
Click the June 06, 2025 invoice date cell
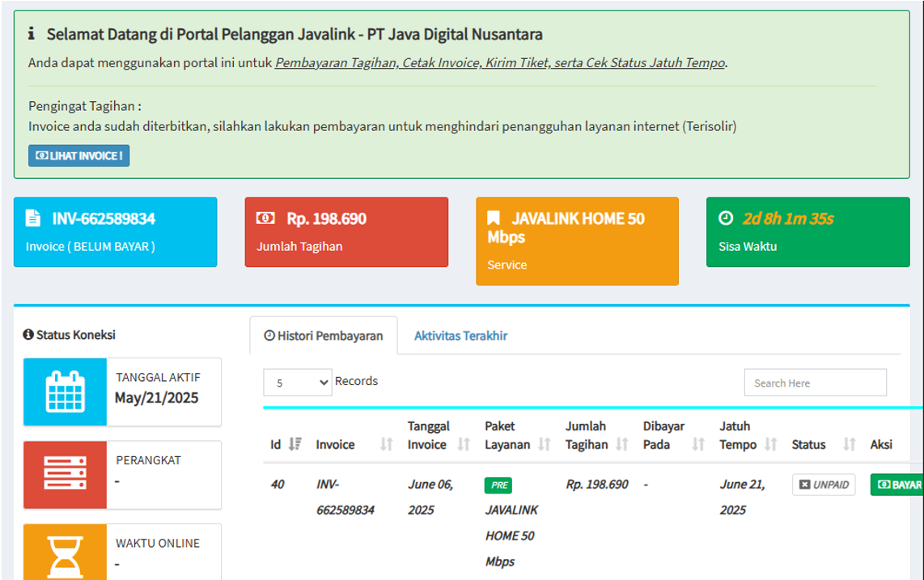click(430, 497)
